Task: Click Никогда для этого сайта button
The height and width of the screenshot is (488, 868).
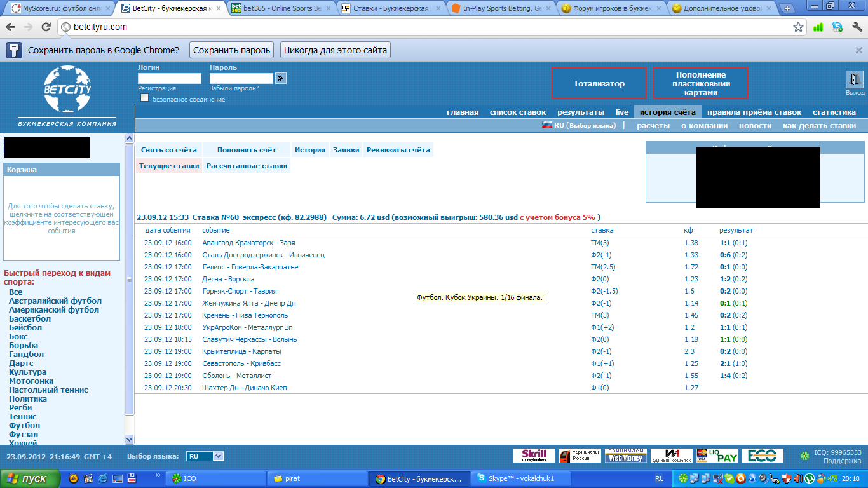Action: pos(335,50)
